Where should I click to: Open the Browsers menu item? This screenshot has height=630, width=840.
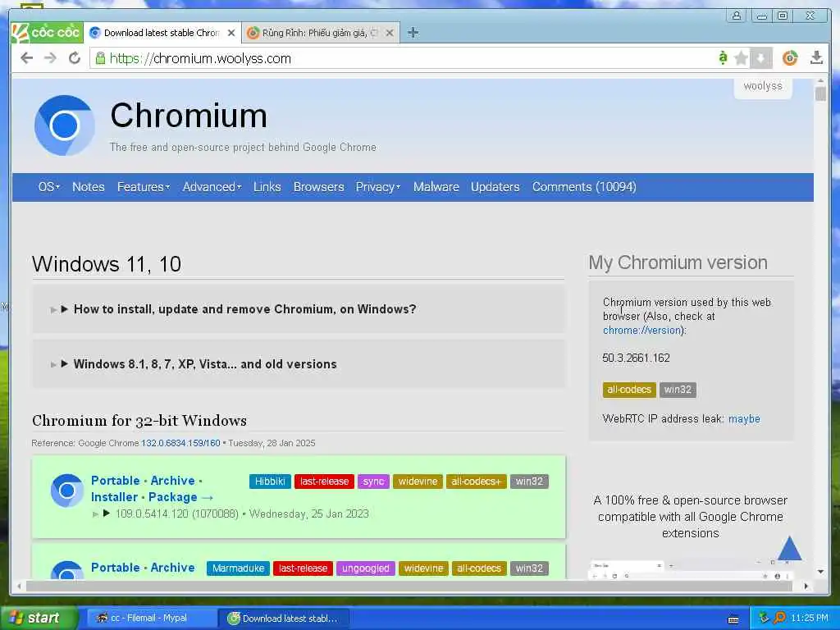(x=319, y=187)
